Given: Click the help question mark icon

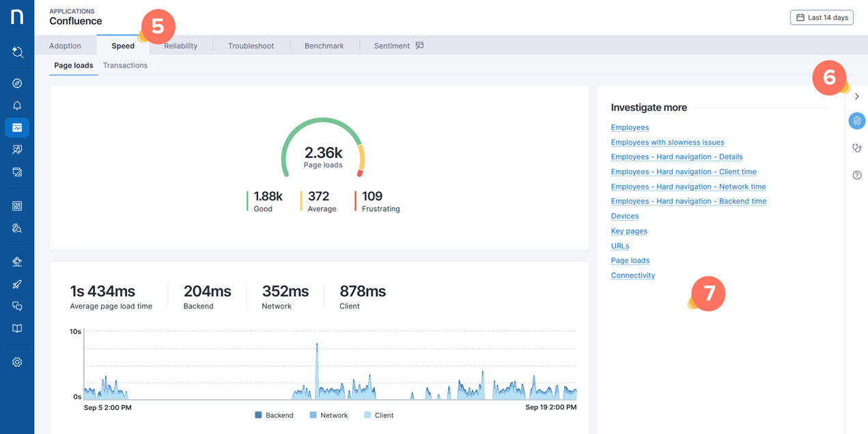Looking at the screenshot, I should 856,176.
